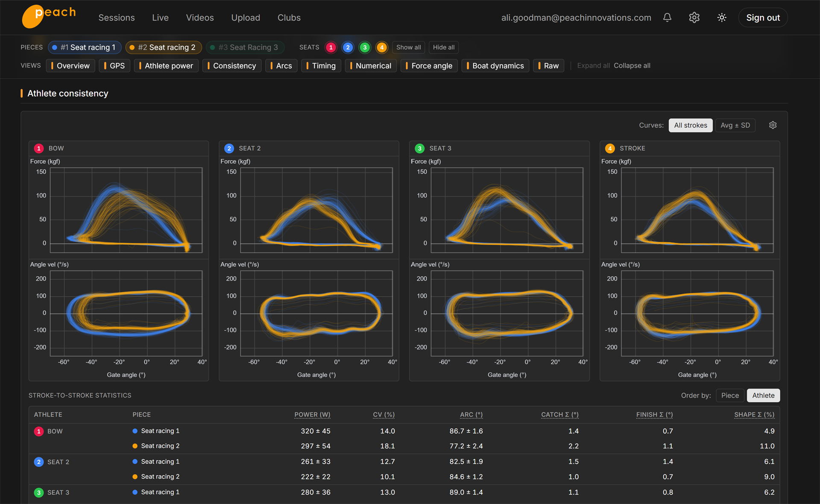The height and width of the screenshot is (504, 820).
Task: Open the Sessions nav item
Action: tap(117, 18)
